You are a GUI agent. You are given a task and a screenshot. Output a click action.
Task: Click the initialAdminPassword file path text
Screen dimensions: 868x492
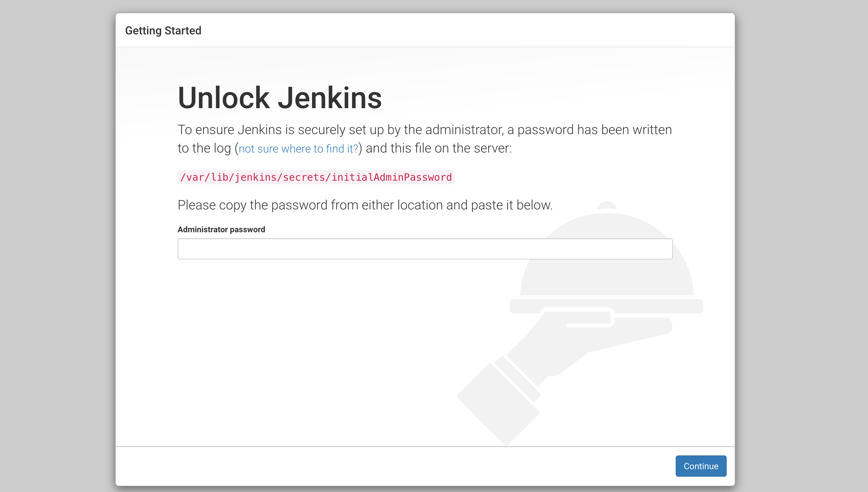click(316, 177)
